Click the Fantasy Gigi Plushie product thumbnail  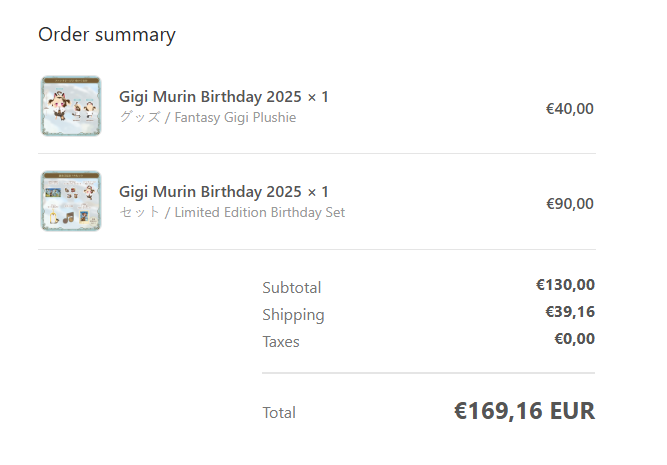(71, 105)
